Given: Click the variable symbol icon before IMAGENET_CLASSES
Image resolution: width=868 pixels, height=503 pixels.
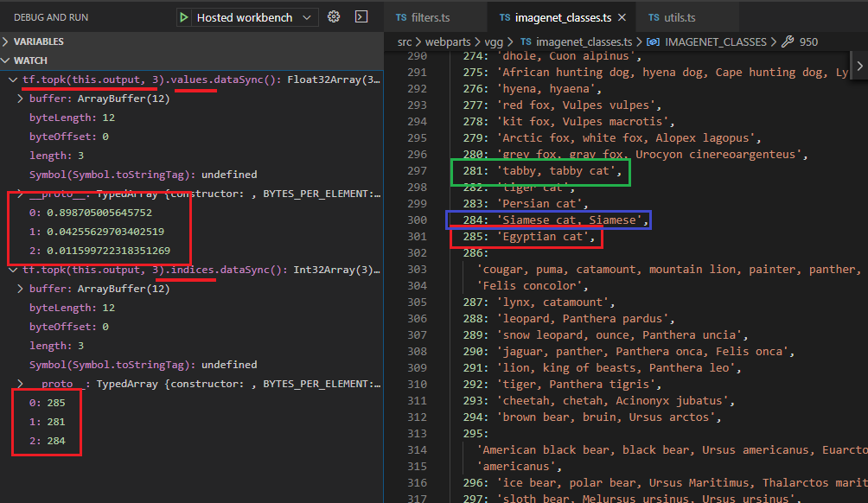Looking at the screenshot, I should click(x=654, y=42).
